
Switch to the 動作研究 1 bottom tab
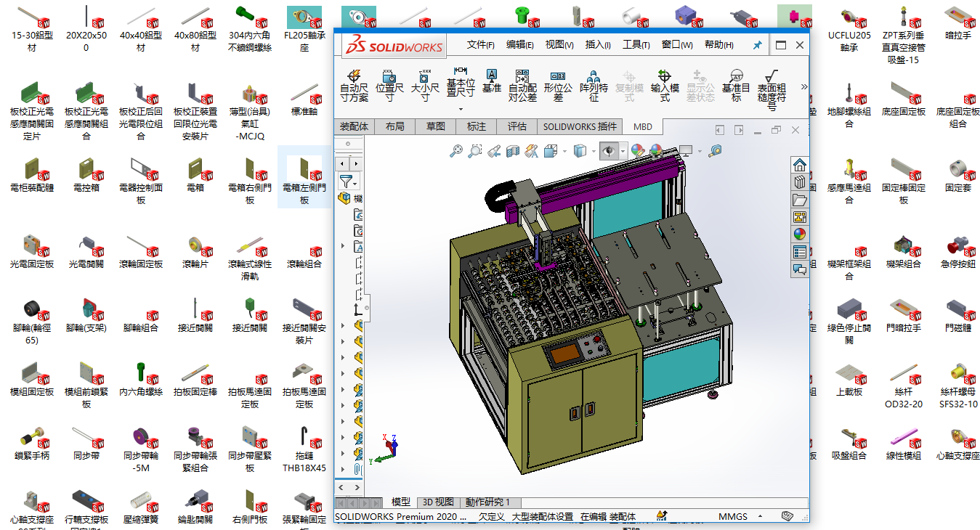[x=487, y=502]
